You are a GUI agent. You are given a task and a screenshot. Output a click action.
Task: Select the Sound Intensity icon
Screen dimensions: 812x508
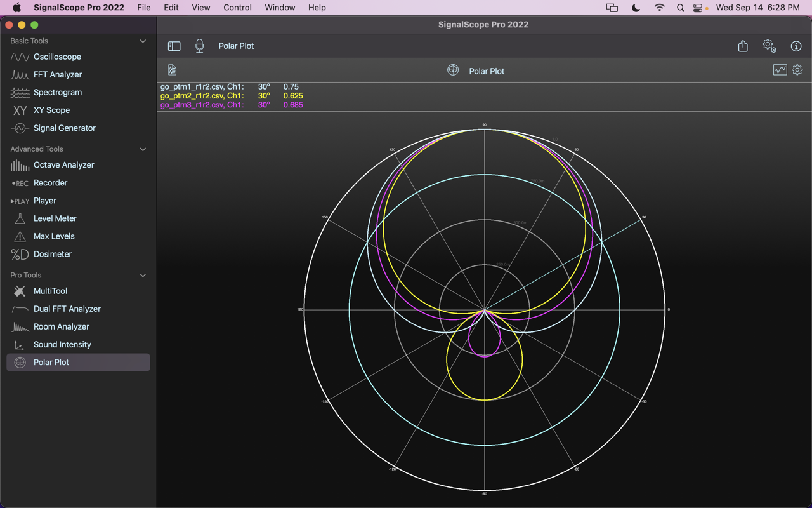tap(20, 344)
